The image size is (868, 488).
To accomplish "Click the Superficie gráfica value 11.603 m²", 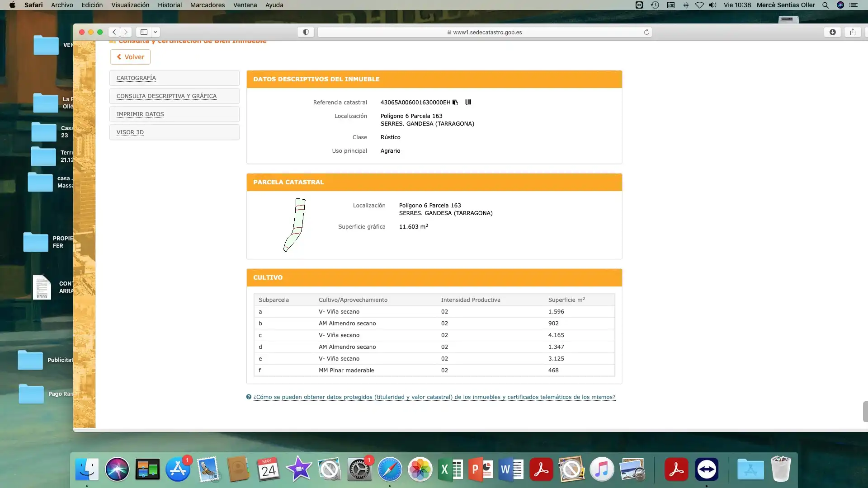I will tap(413, 226).
